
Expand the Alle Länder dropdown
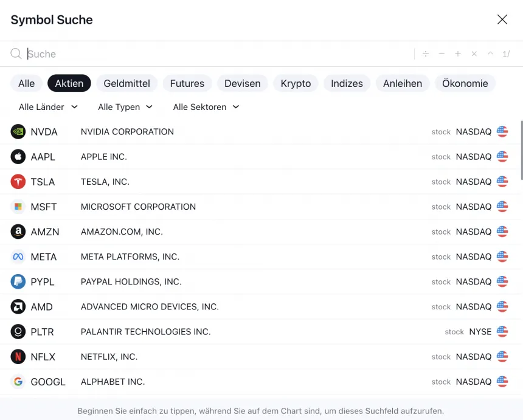(48, 107)
